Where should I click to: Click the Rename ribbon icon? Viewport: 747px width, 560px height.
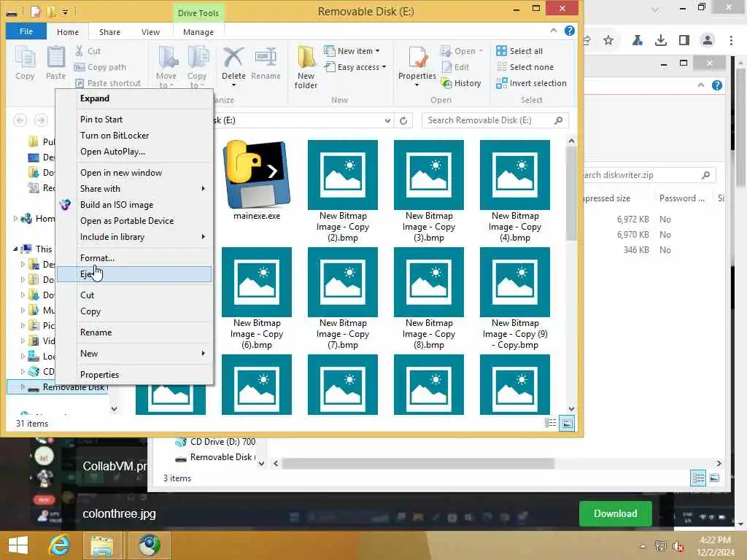point(266,63)
